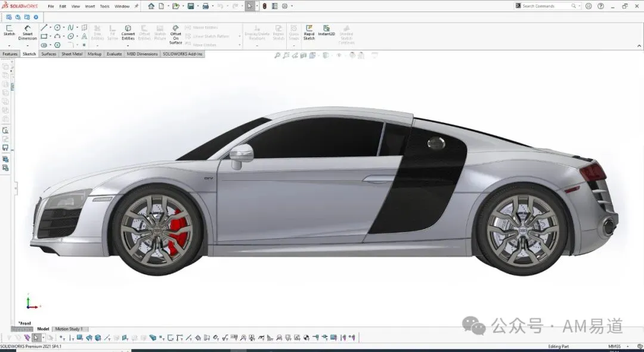
Task: Launch the Rapid Sketch tool
Action: click(x=309, y=32)
